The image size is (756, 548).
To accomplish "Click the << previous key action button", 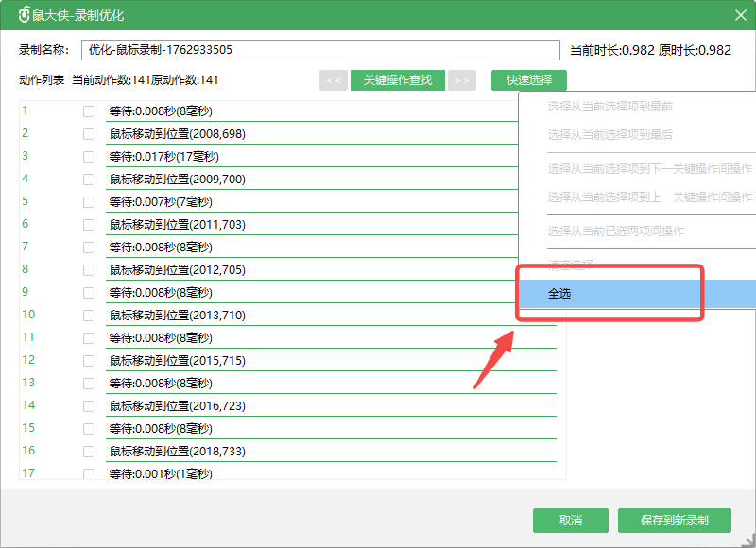I will (x=333, y=80).
